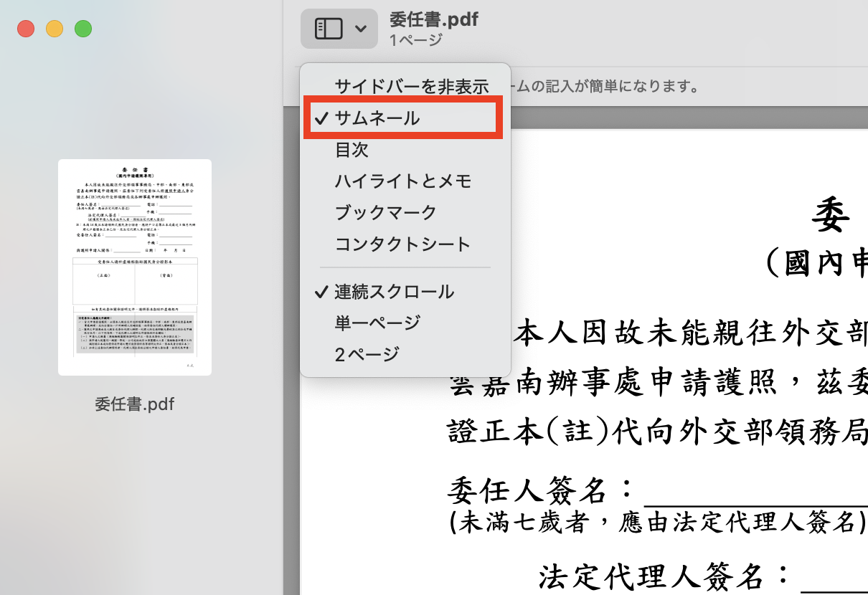Switch to 単一ページ display mode
The width and height of the screenshot is (868, 595).
pyautogui.click(x=405, y=323)
